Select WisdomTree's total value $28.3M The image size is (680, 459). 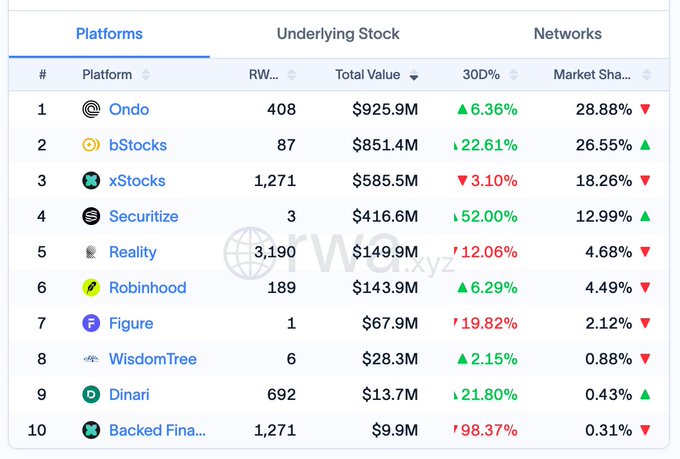click(x=390, y=359)
